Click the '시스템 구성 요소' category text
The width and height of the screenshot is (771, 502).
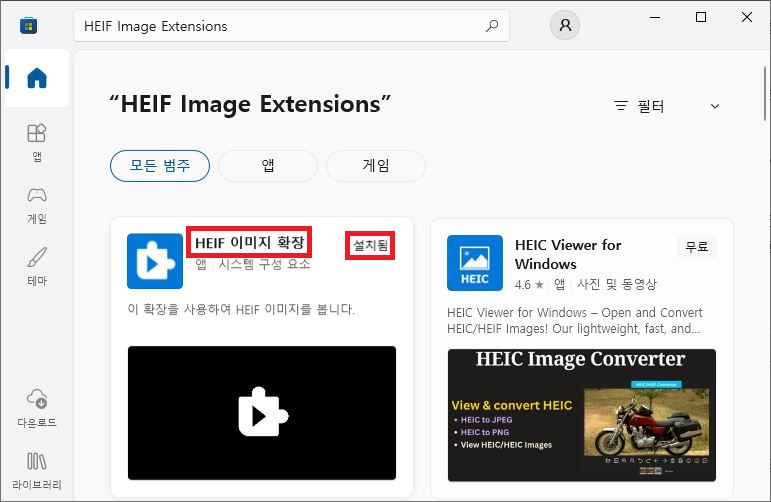point(265,265)
